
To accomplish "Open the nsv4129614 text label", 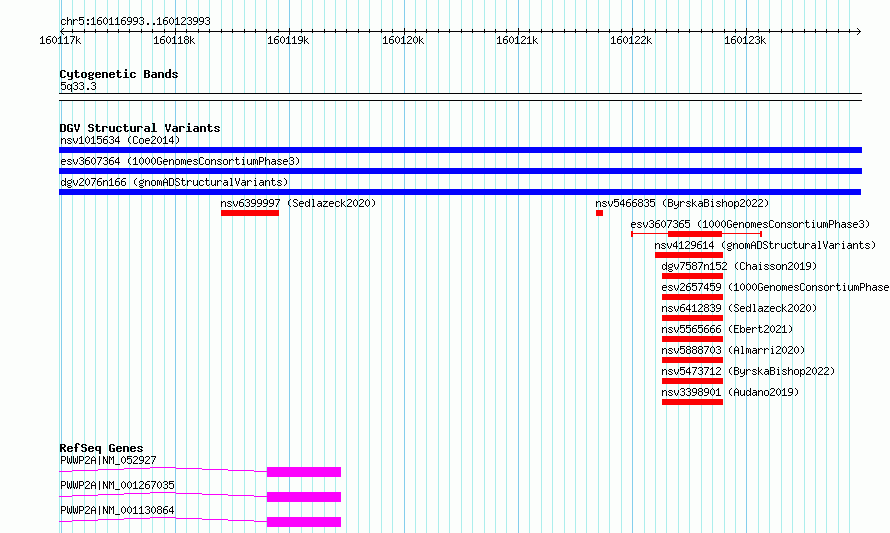I will pyautogui.click(x=684, y=245).
